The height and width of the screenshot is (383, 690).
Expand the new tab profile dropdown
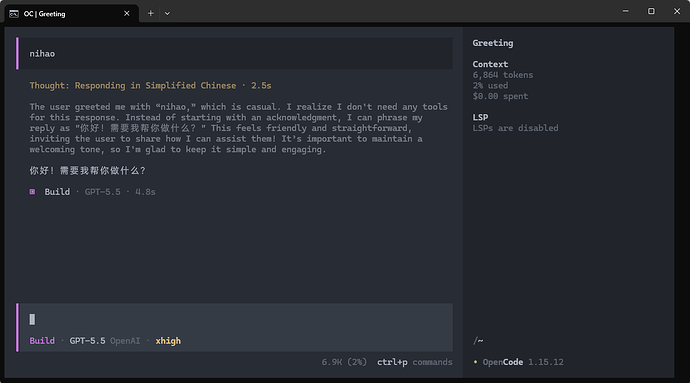(167, 14)
